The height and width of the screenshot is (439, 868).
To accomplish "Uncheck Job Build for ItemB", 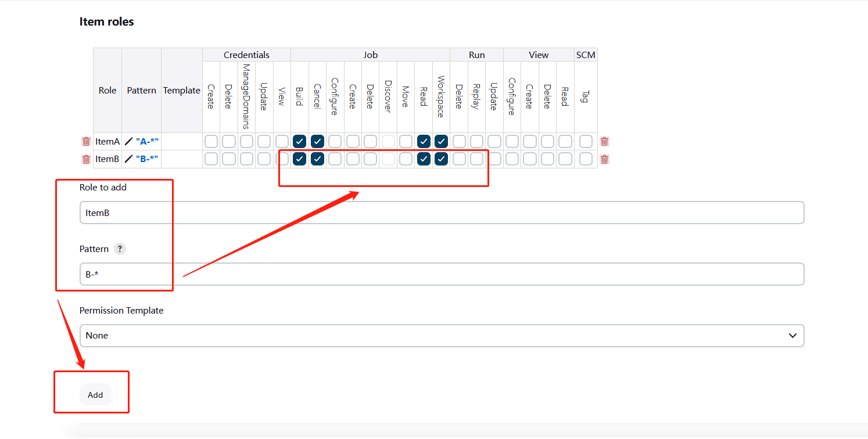I will [x=300, y=159].
